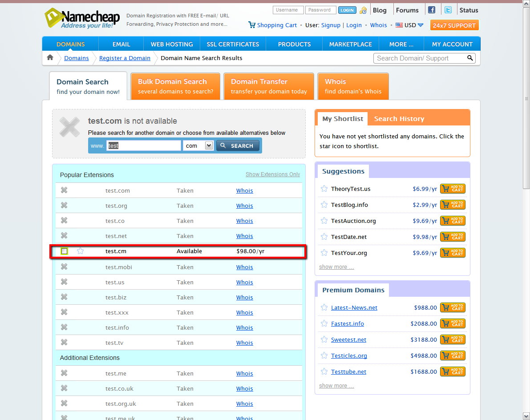
Task: Switch to Bulk Domain Search tab
Action: click(x=175, y=86)
